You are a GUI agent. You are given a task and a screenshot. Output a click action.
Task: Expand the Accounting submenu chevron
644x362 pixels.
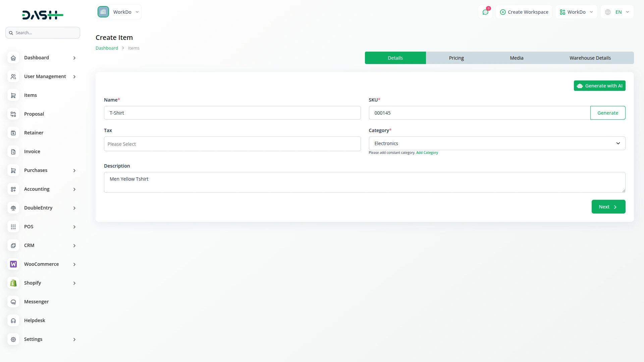pos(74,189)
